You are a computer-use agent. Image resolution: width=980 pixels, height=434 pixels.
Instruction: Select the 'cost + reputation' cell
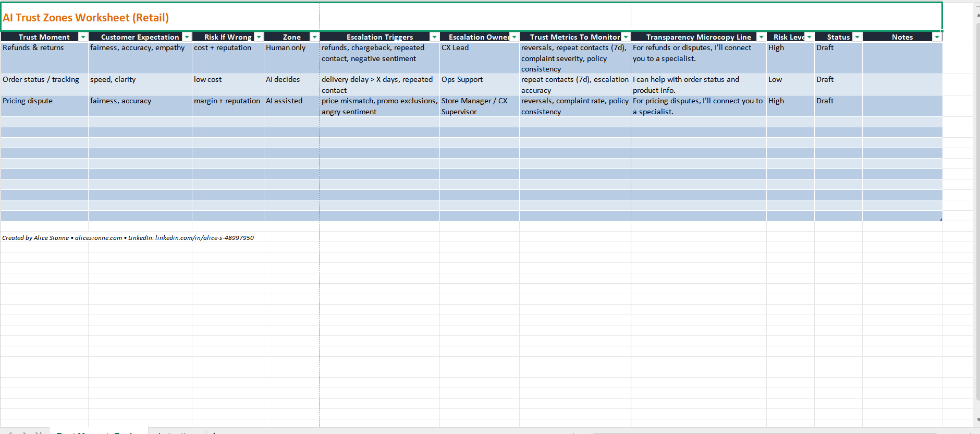pos(228,58)
